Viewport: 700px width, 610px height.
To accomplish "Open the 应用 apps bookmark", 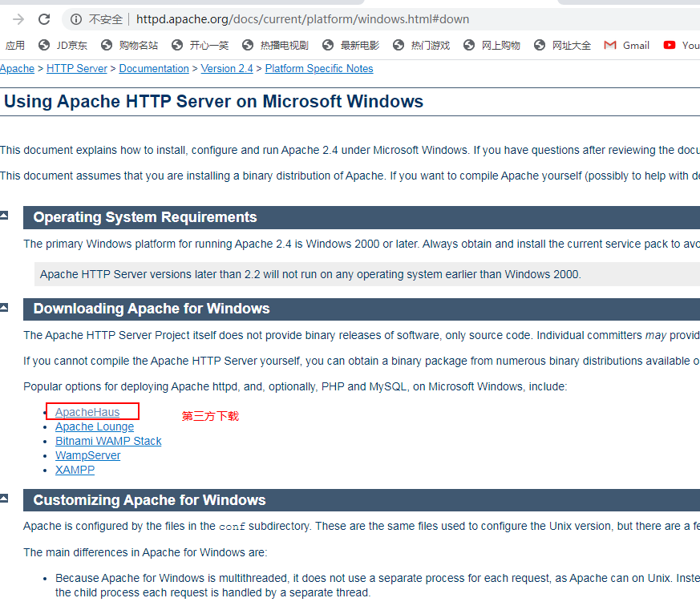I will click(14, 45).
